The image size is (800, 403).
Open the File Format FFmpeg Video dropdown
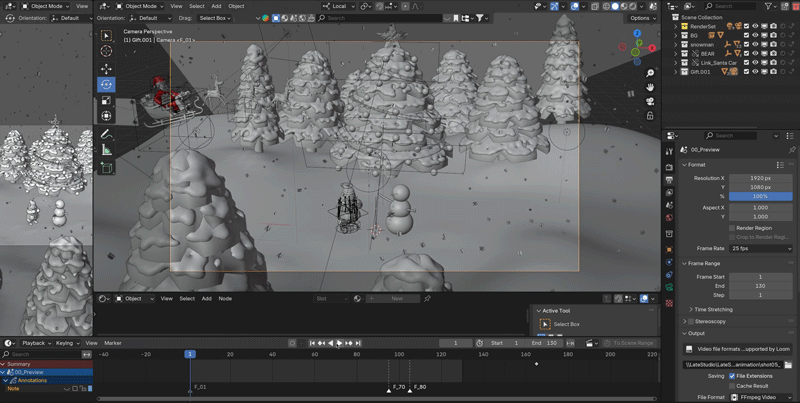761,397
